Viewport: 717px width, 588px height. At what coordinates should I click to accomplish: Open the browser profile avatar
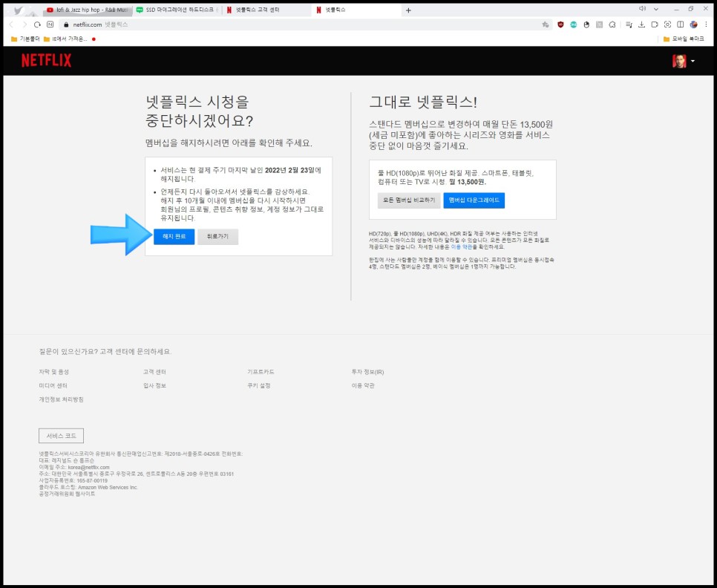pos(694,24)
